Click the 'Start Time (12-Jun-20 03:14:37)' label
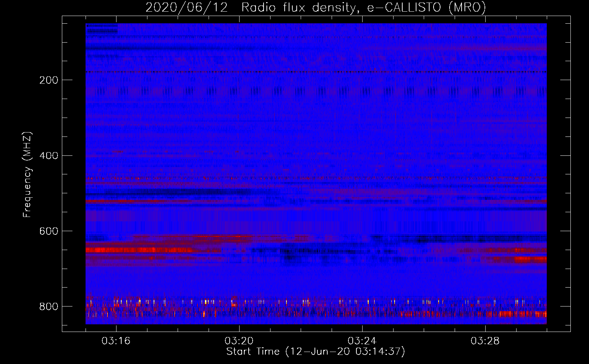Image resolution: width=589 pixels, height=364 pixels. [316, 352]
